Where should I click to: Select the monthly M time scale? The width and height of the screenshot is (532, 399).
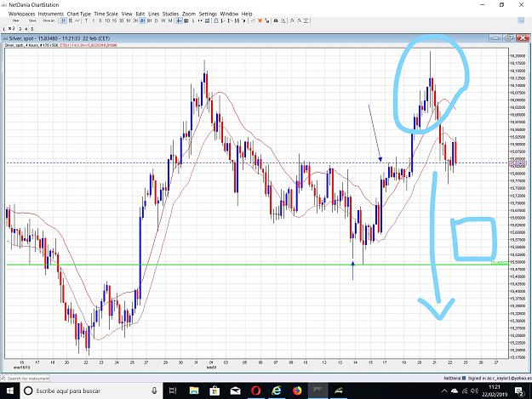click(170, 20)
